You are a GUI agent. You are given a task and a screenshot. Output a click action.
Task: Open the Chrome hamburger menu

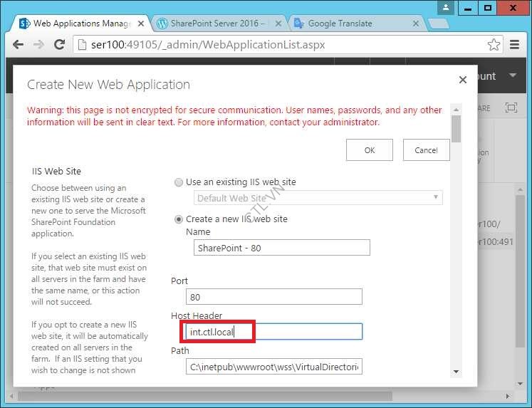(x=515, y=45)
